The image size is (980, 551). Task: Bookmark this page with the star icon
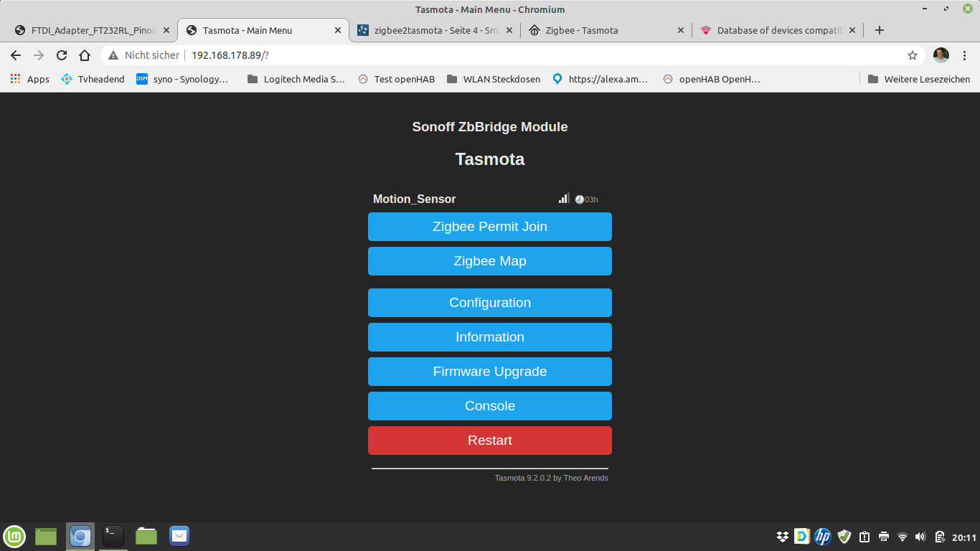tap(913, 55)
